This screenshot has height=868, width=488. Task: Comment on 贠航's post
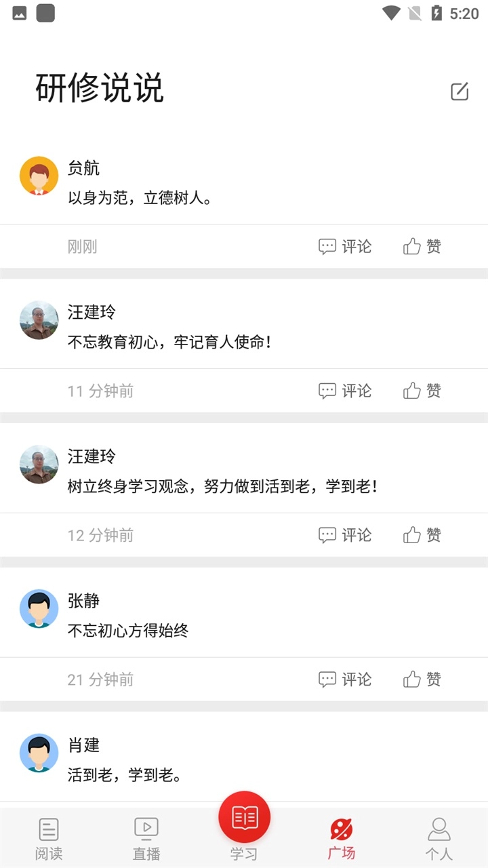pyautogui.click(x=345, y=246)
